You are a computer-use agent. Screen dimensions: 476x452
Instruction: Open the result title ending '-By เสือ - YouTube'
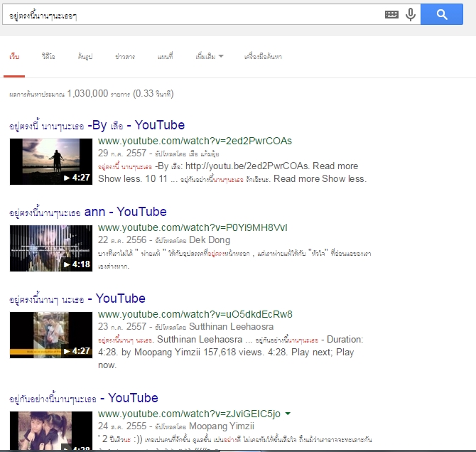97,125
